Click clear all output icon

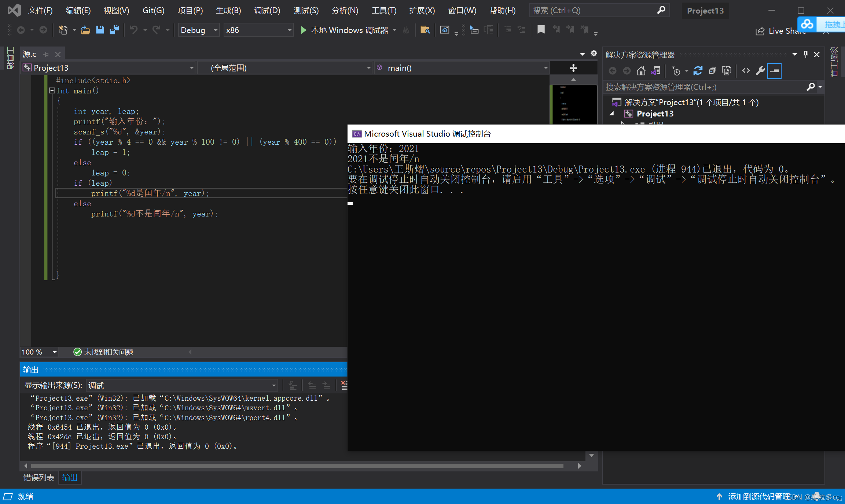tap(344, 385)
